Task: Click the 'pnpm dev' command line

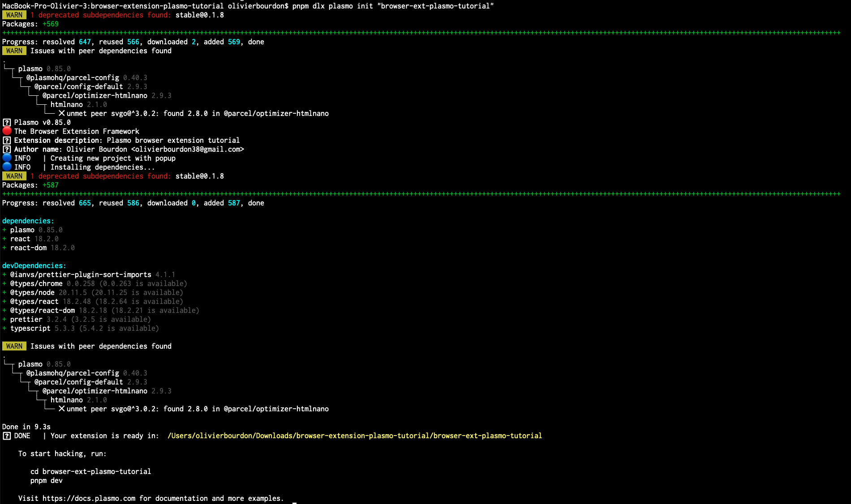Action: coord(47,480)
